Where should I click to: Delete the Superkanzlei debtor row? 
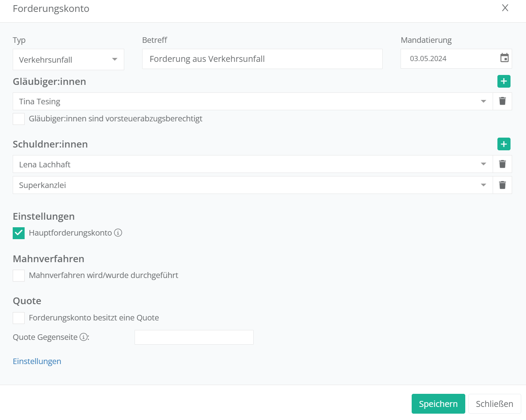point(502,185)
